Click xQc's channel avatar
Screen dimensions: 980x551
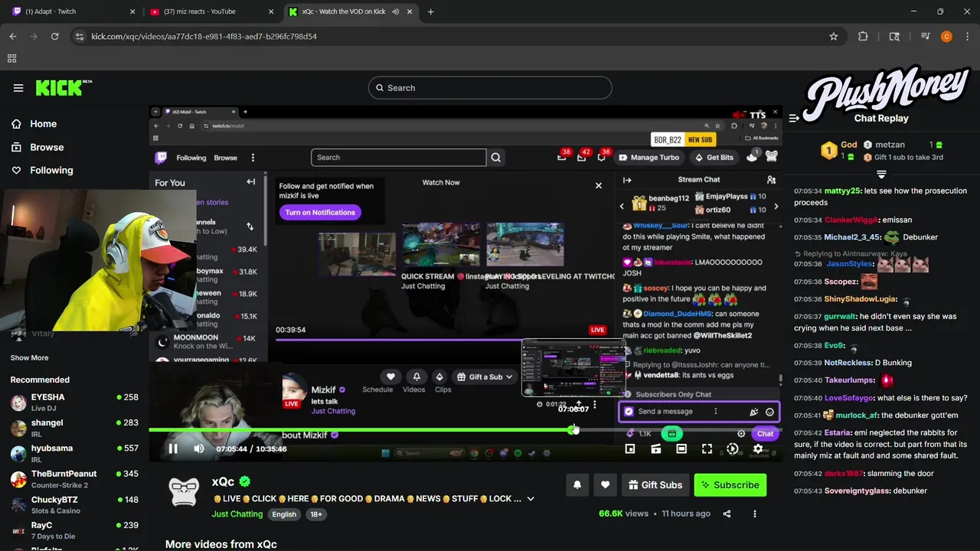point(184,491)
